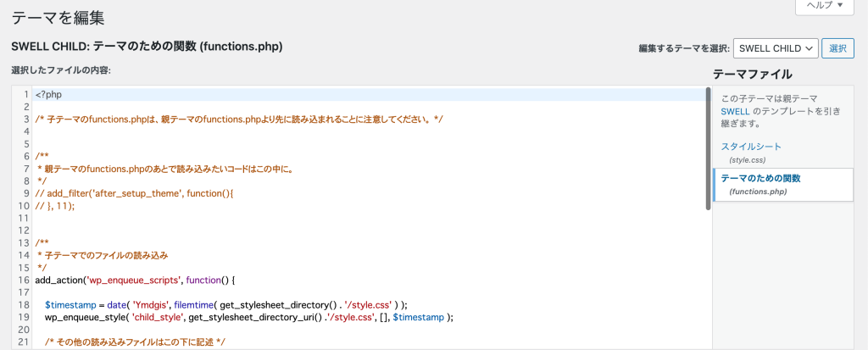
Task: Place cursor on line 1 <?php
Action: [372, 94]
